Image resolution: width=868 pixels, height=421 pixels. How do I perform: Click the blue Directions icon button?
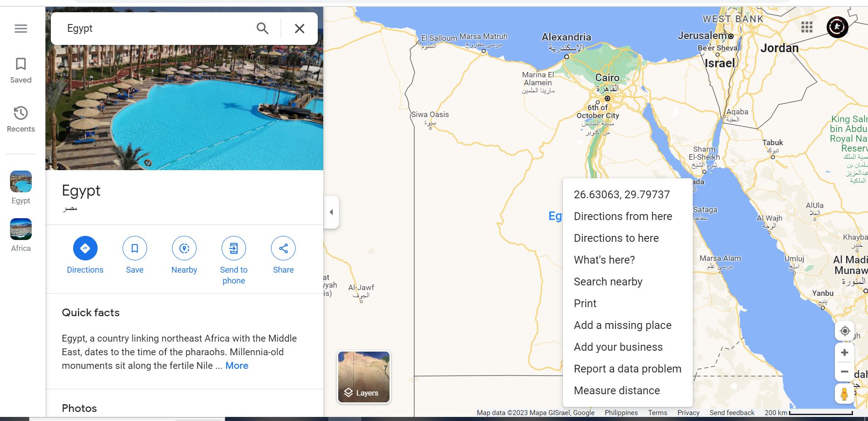pyautogui.click(x=85, y=248)
